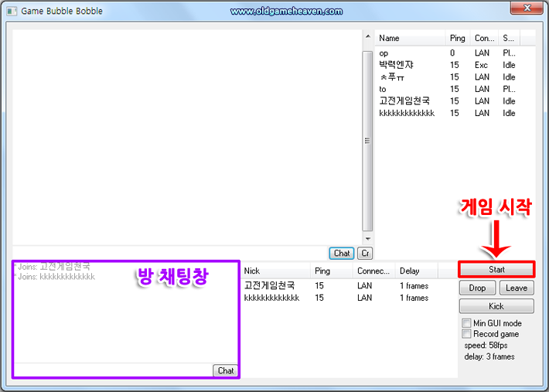Click the Delay column header

[x=416, y=271]
